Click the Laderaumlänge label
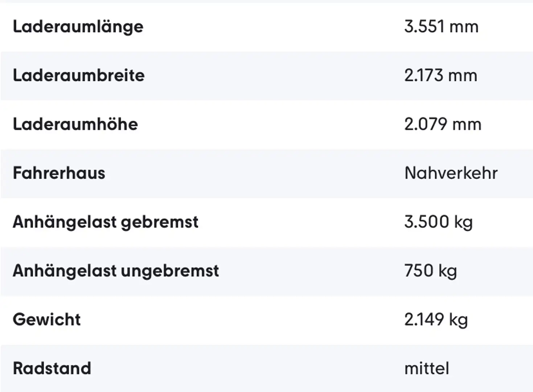This screenshot has height=392, width=533. tap(78, 27)
